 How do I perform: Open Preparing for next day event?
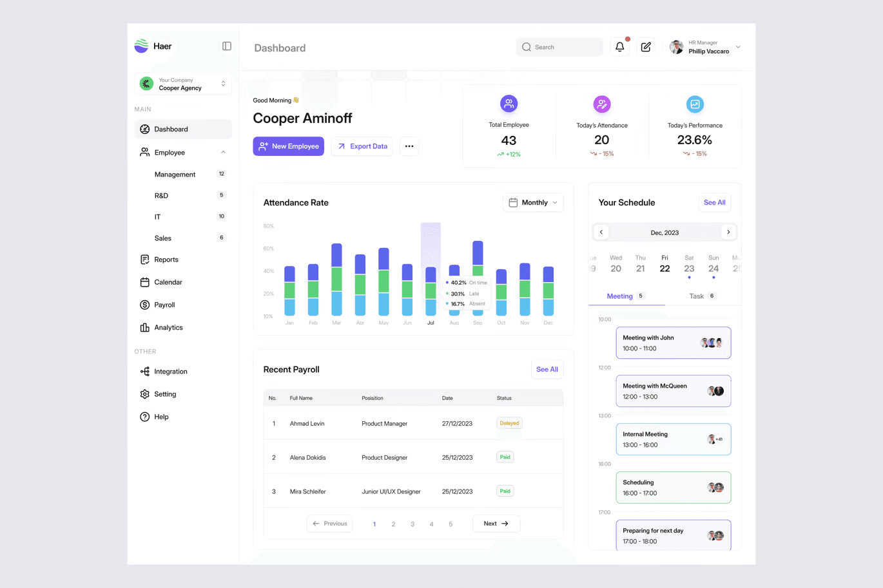[x=674, y=535]
